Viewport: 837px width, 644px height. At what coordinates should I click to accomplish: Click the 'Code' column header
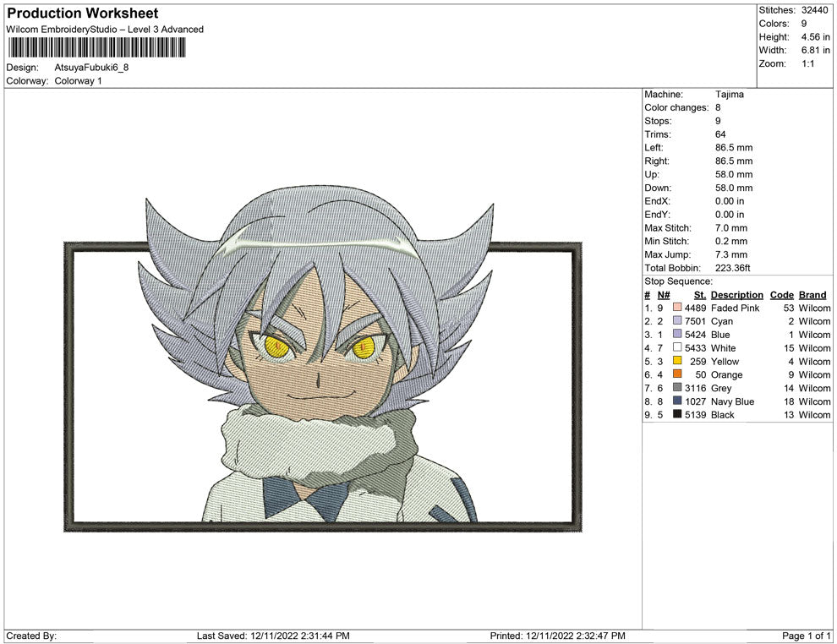782,295
